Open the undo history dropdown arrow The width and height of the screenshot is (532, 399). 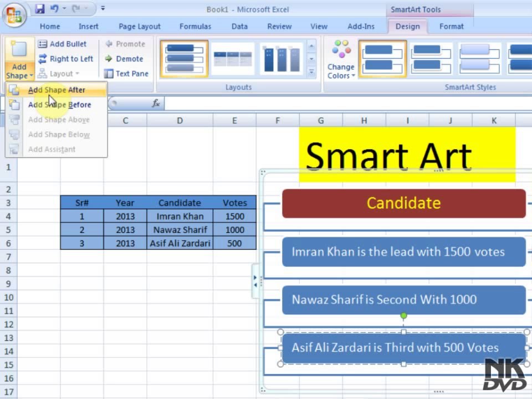coord(64,9)
